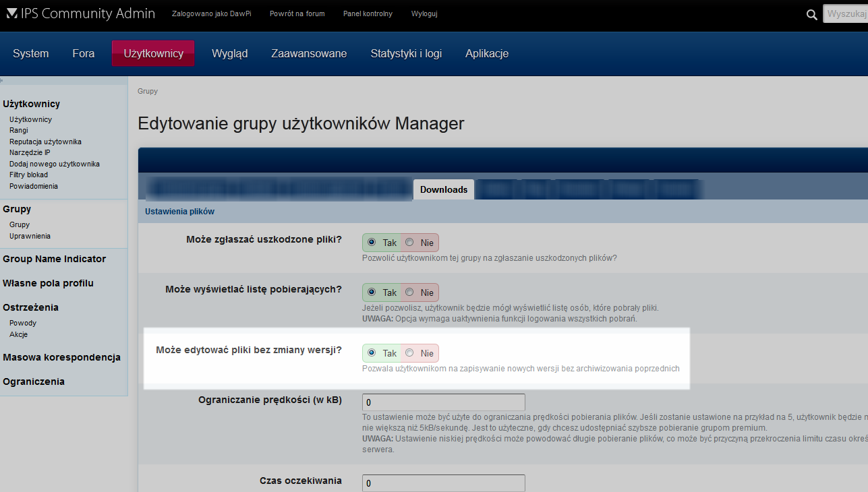Click the Wyloguj link
Screen dimensions: 868x492
pyautogui.click(x=424, y=13)
